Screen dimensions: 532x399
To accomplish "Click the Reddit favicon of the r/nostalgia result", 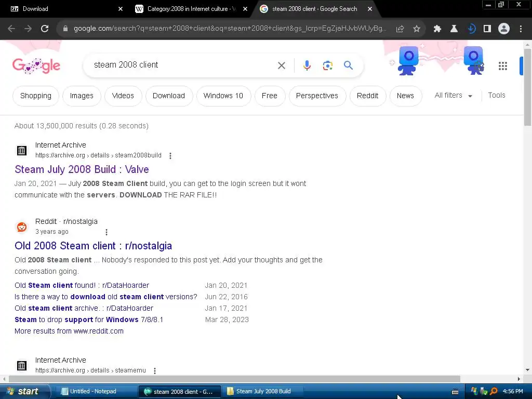I will click(x=22, y=227).
